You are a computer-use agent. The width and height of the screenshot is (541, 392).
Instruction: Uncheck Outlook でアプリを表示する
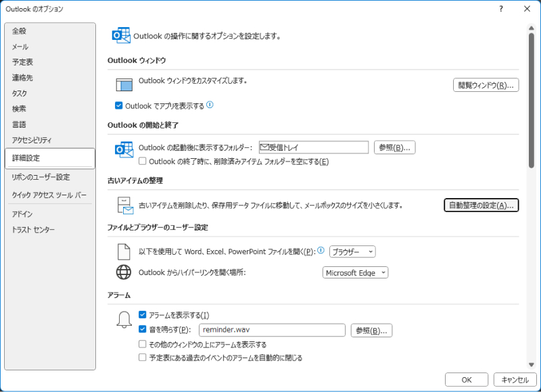(x=119, y=105)
